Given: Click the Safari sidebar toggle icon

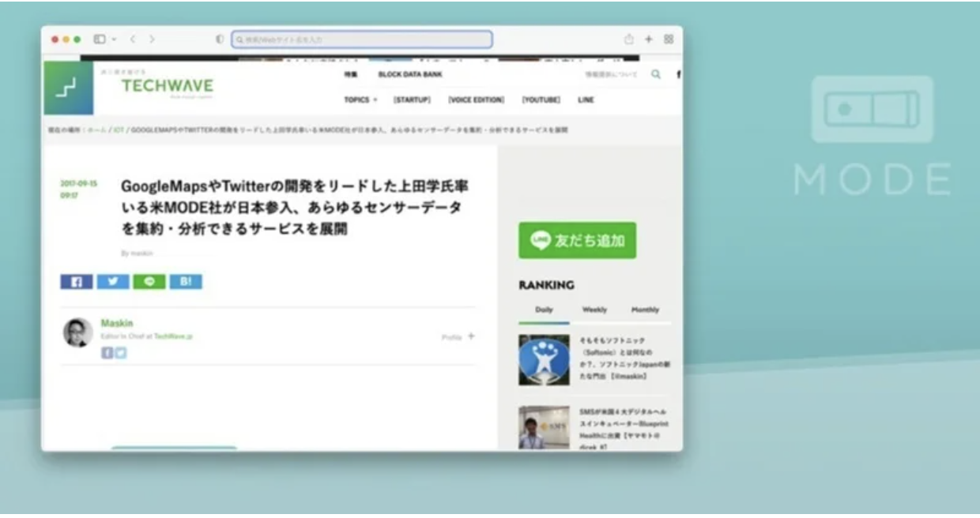Looking at the screenshot, I should (100, 39).
